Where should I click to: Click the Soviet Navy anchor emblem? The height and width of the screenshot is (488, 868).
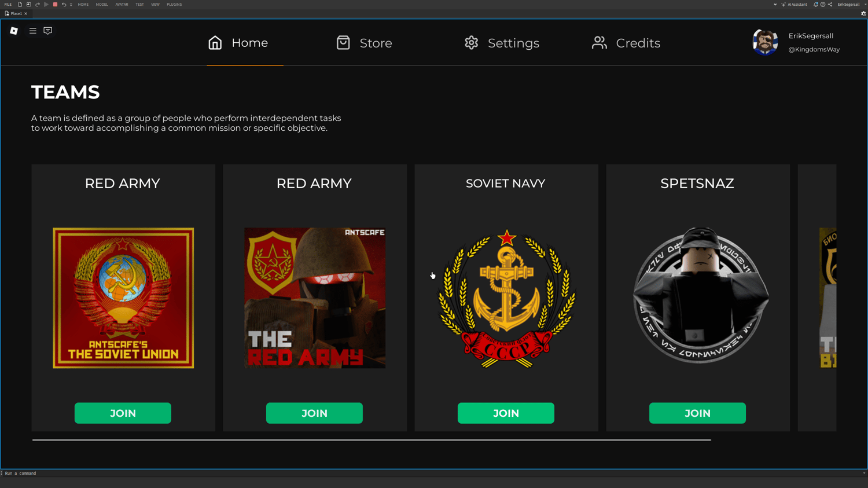[x=506, y=298]
